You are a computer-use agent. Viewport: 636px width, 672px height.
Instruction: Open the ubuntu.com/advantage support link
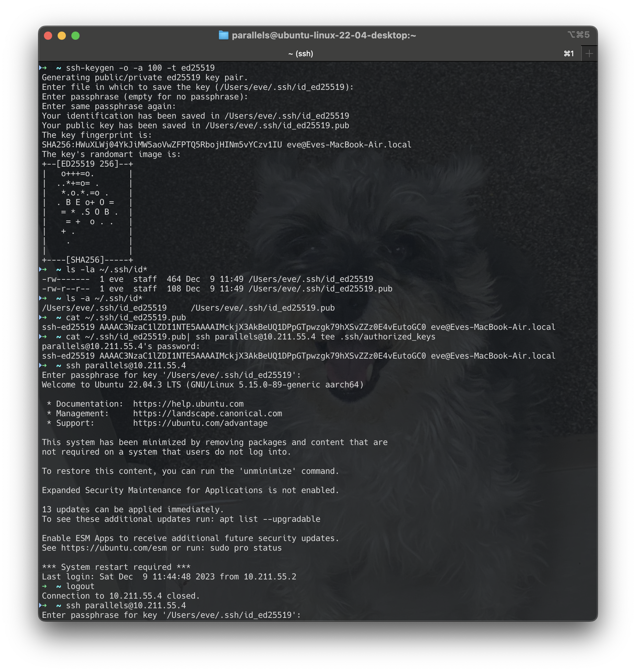(x=200, y=423)
